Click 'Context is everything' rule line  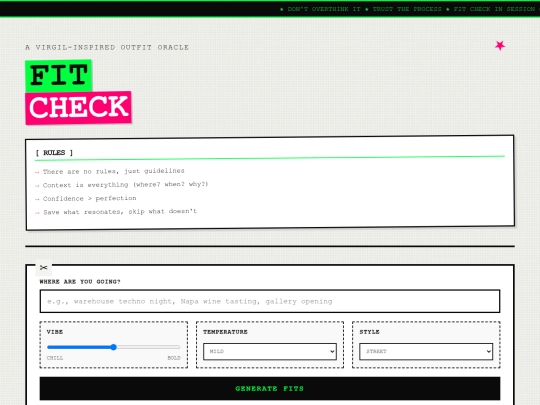click(x=125, y=185)
